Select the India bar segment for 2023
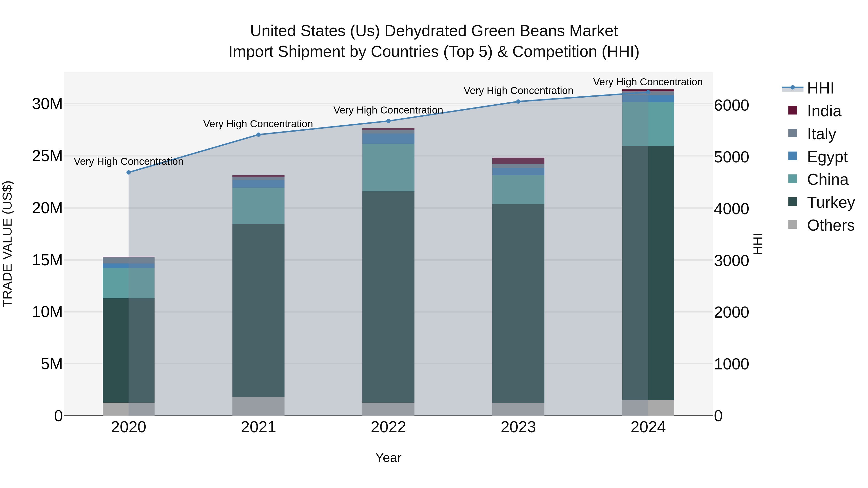The height and width of the screenshot is (488, 868). 518,161
